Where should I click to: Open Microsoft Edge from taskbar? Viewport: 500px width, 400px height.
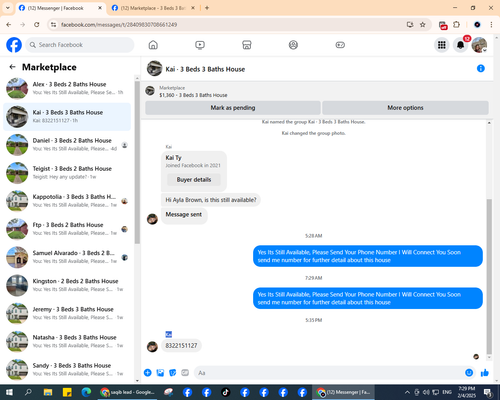point(86,392)
